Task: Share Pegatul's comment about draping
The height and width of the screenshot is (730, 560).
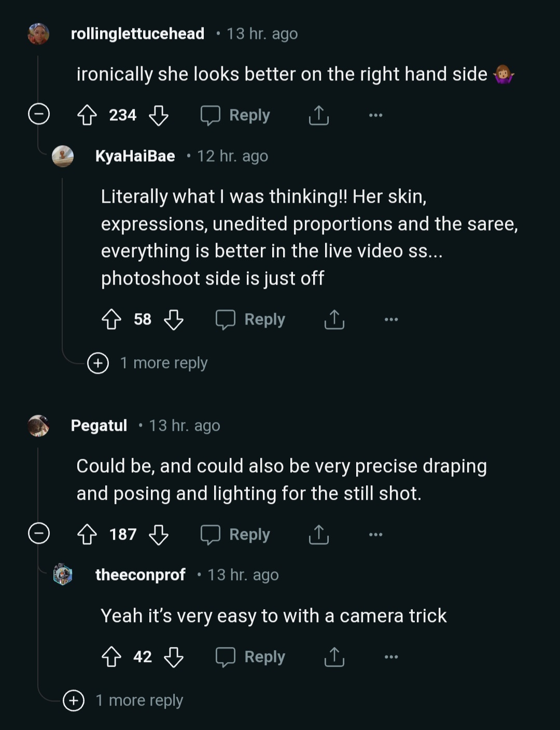Action: [318, 534]
